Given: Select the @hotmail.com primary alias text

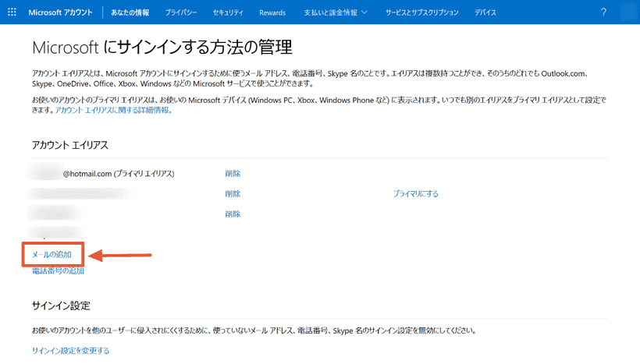Looking at the screenshot, I should click(x=119, y=174).
